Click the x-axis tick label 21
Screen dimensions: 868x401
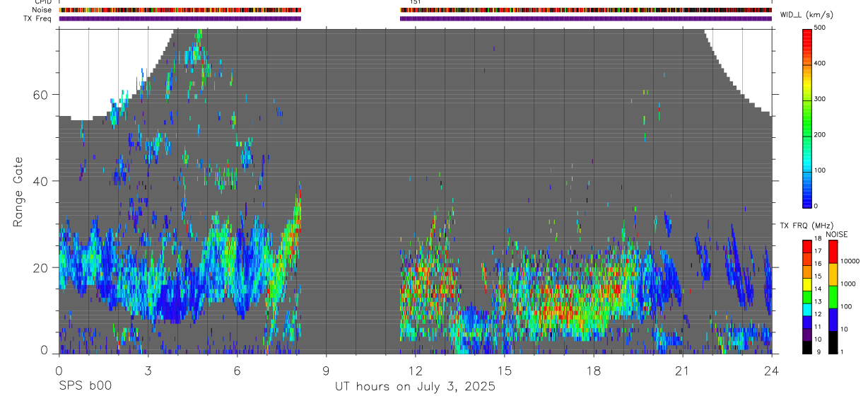point(682,371)
